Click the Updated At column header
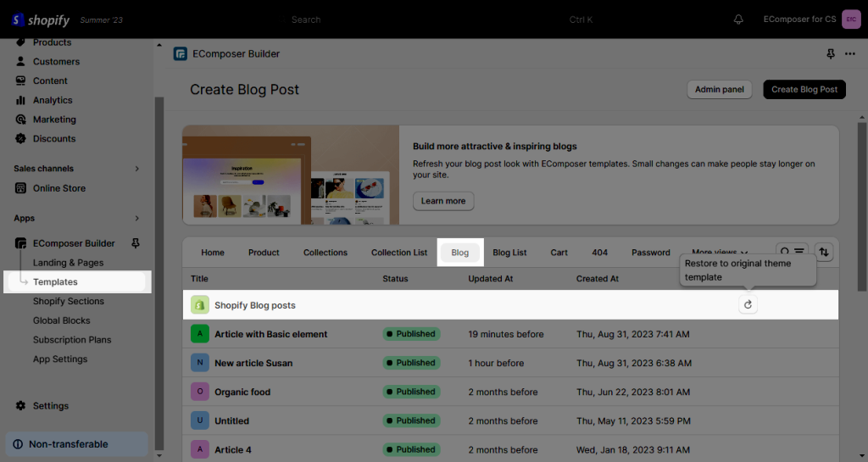This screenshot has width=868, height=462. pos(491,279)
